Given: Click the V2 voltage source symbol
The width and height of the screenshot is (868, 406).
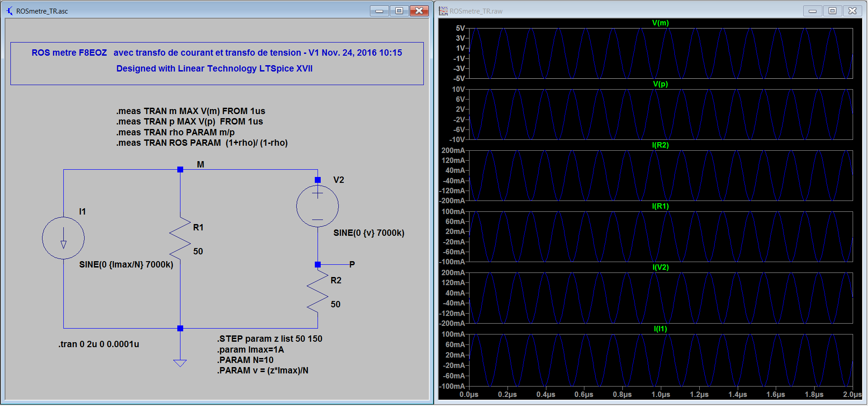Looking at the screenshot, I should point(318,206).
